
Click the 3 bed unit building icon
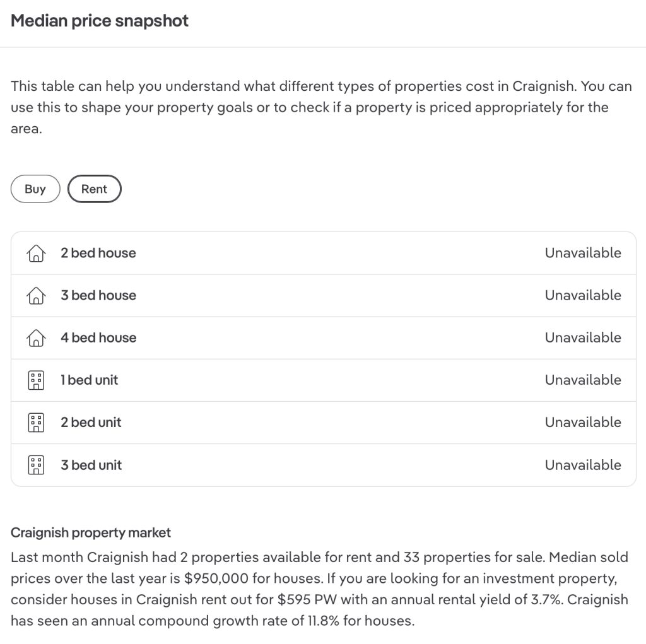[36, 465]
